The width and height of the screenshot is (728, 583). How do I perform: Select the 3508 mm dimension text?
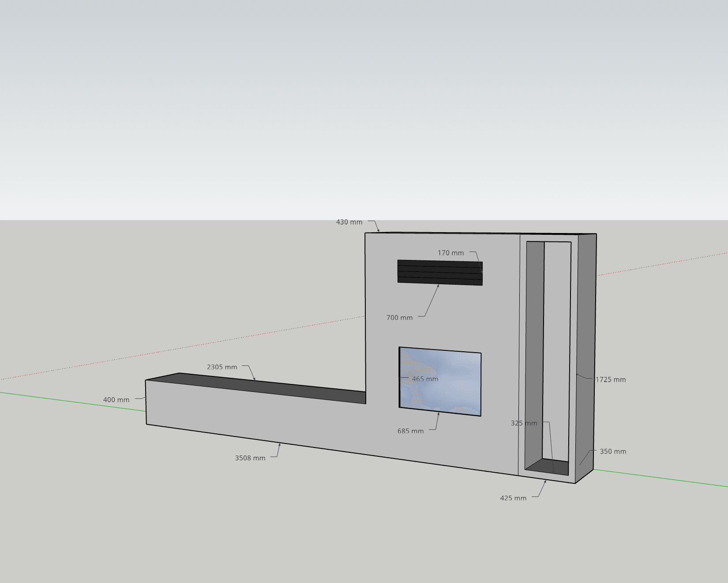tap(250, 458)
